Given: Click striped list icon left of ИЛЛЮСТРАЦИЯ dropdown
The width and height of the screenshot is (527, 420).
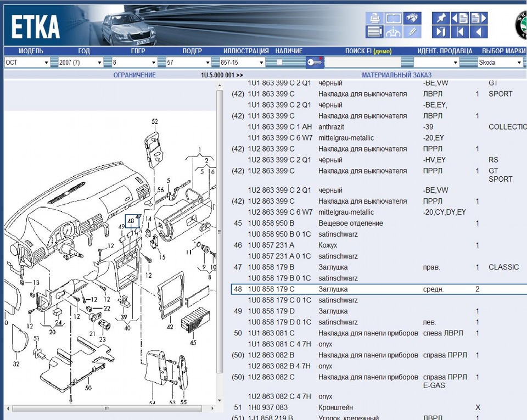Looking at the screenshot, I should coord(215,62).
